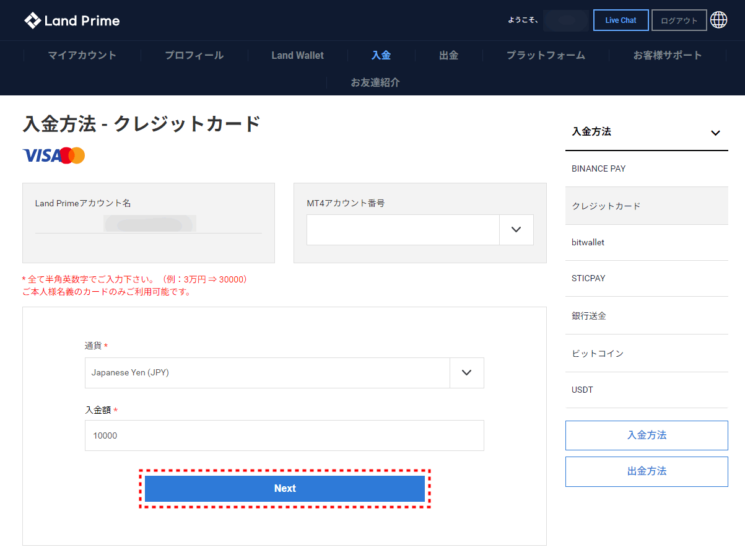Select 出金 in navigation bar
The image size is (745, 560).
[448, 55]
